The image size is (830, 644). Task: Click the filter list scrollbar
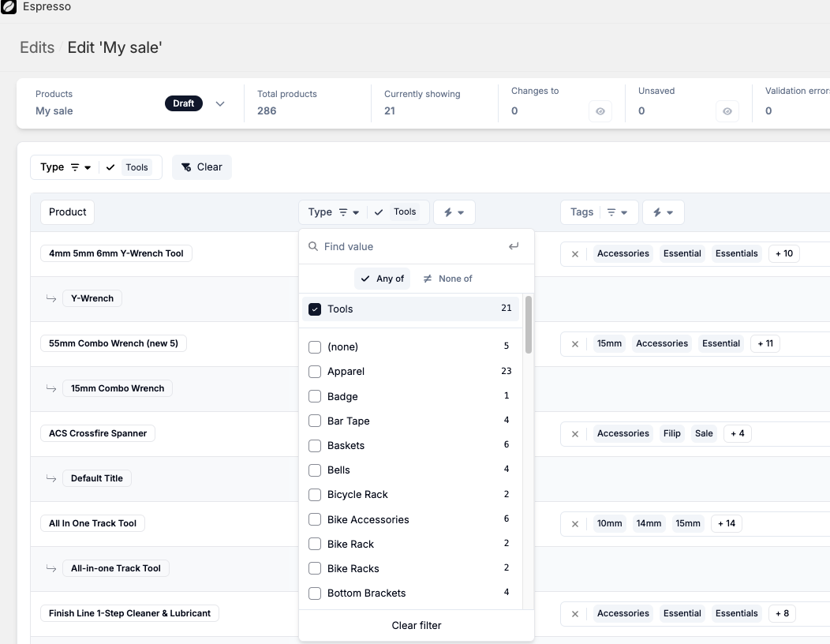click(528, 325)
